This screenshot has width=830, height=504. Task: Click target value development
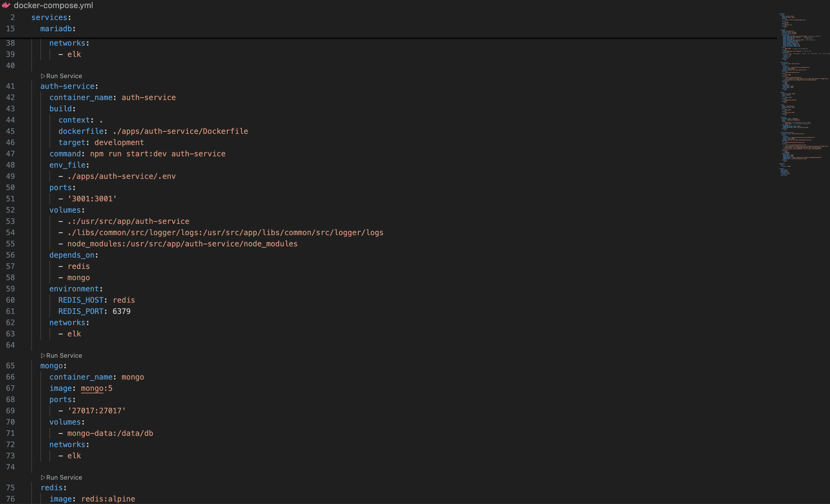[119, 142]
